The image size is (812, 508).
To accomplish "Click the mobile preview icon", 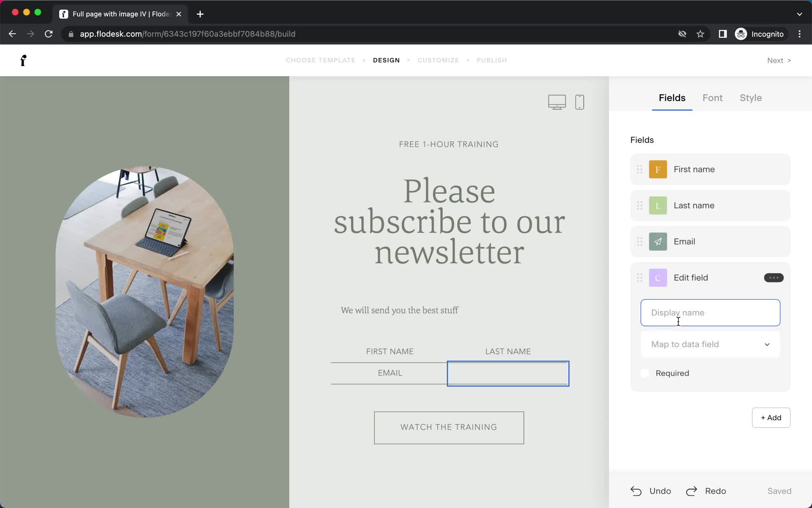I will [x=579, y=102].
